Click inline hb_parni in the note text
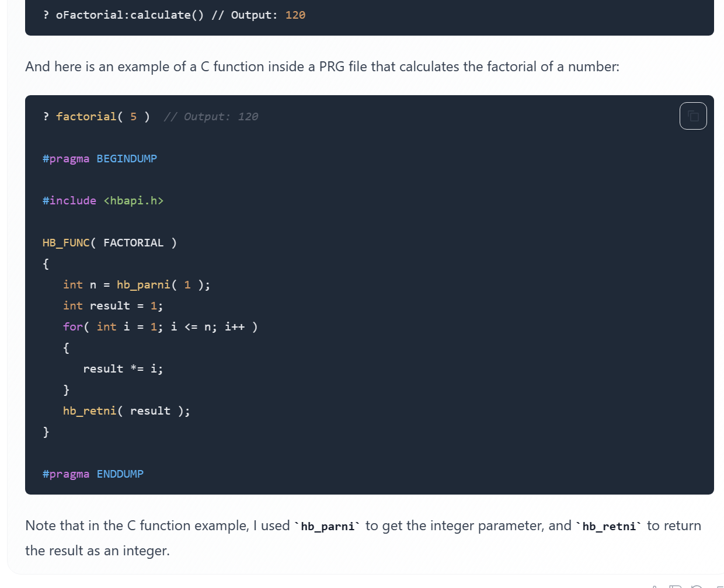Screen dimensions: 724x588 point(328,527)
